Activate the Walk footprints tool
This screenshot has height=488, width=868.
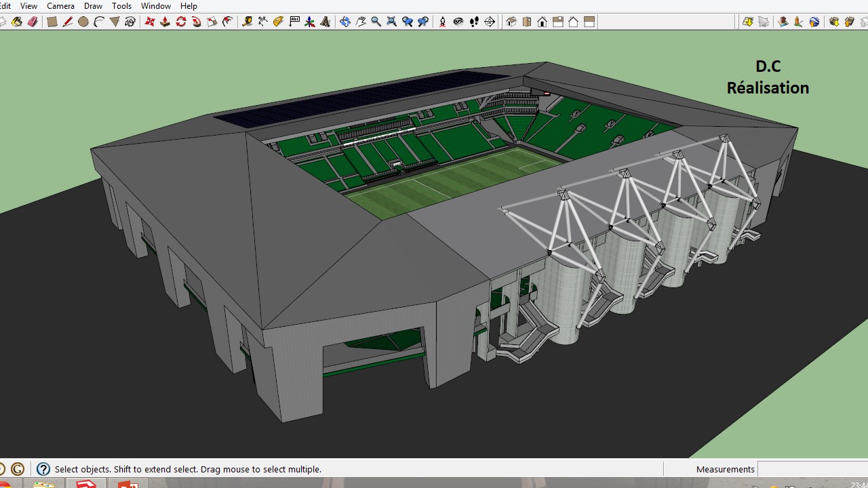point(474,22)
